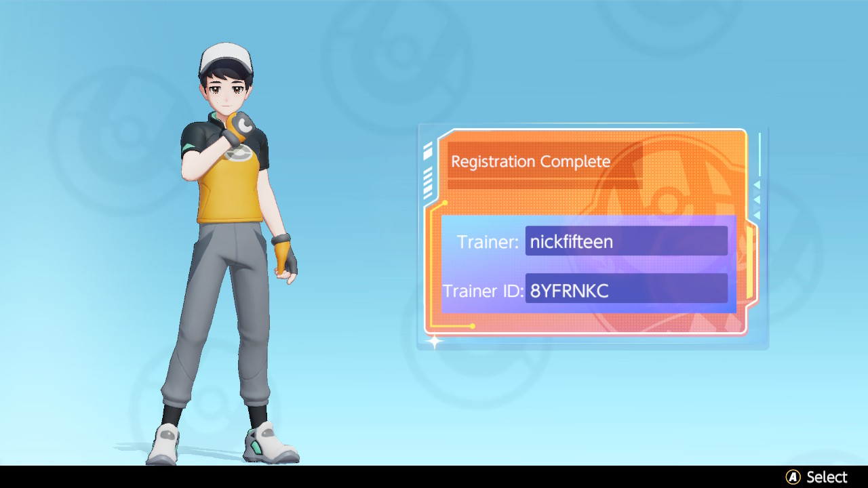The image size is (868, 488).
Task: Click the Trainer ID field 8YFRNKC
Action: pos(626,289)
